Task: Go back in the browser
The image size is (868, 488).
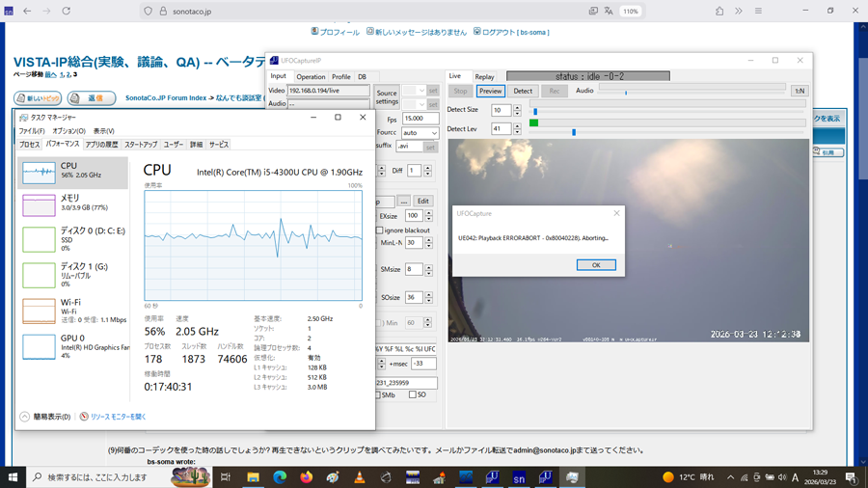Action: tap(27, 11)
